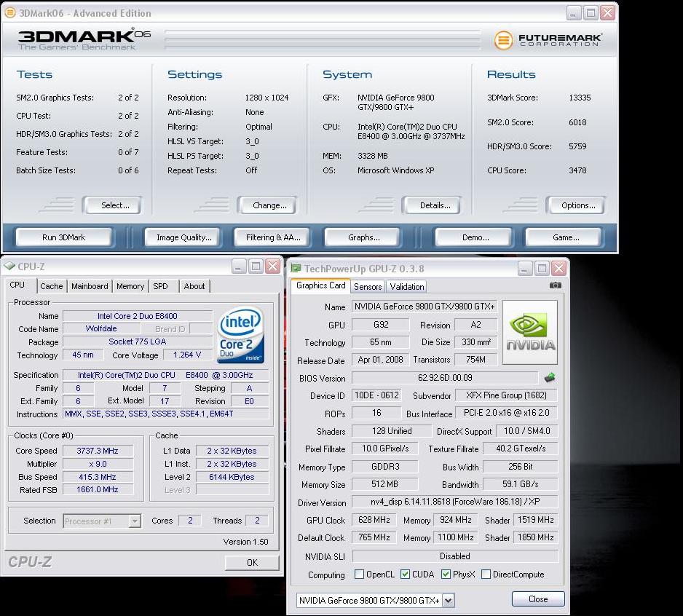Open the Image Quality... button
The width and height of the screenshot is (683, 616).
(183, 237)
